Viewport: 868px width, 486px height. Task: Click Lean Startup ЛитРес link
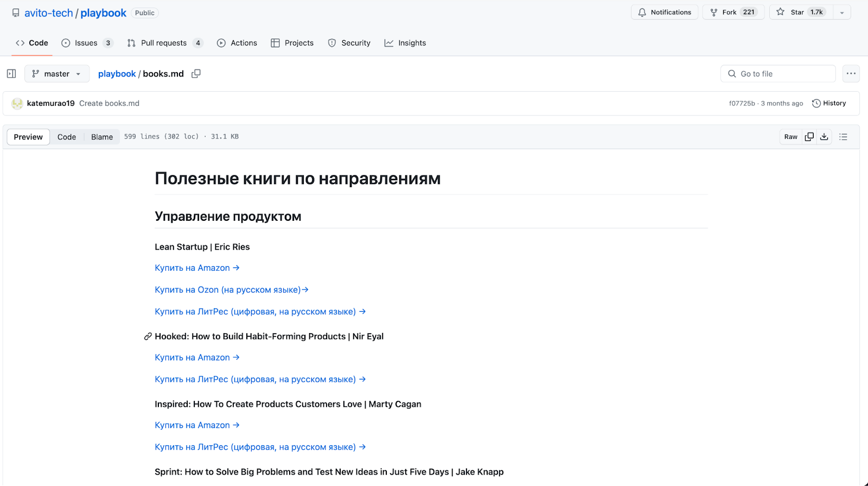(x=260, y=311)
